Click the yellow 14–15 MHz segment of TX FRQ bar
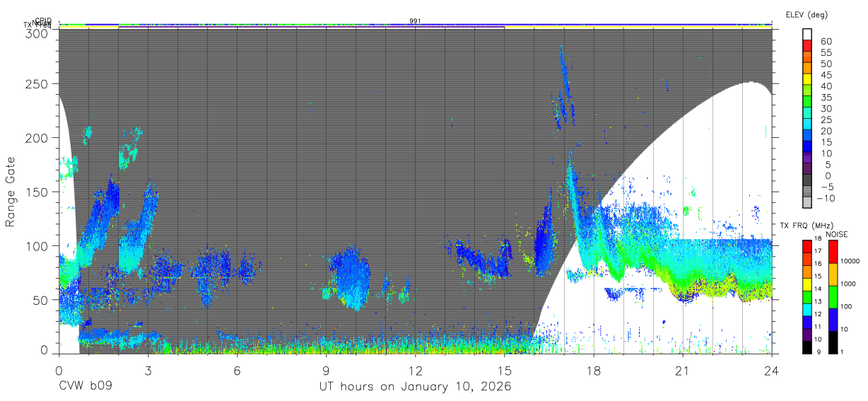The height and width of the screenshot is (401, 868). [808, 284]
